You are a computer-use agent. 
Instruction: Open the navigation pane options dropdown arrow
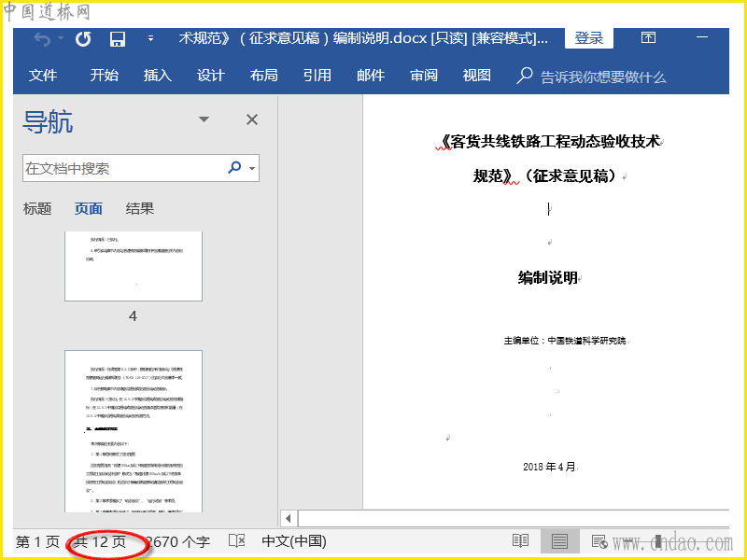(x=204, y=119)
